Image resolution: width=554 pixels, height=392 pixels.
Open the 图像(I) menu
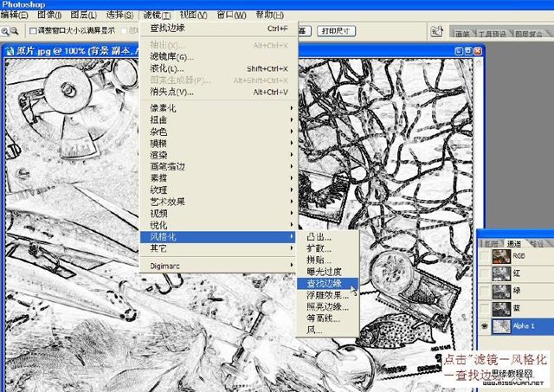pos(49,16)
